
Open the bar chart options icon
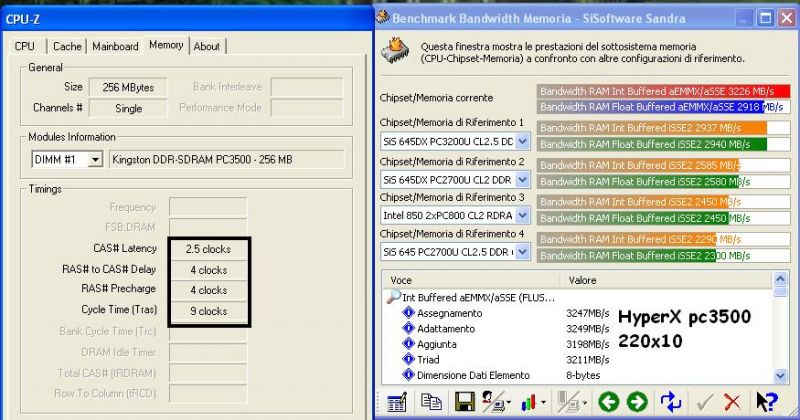[529, 403]
